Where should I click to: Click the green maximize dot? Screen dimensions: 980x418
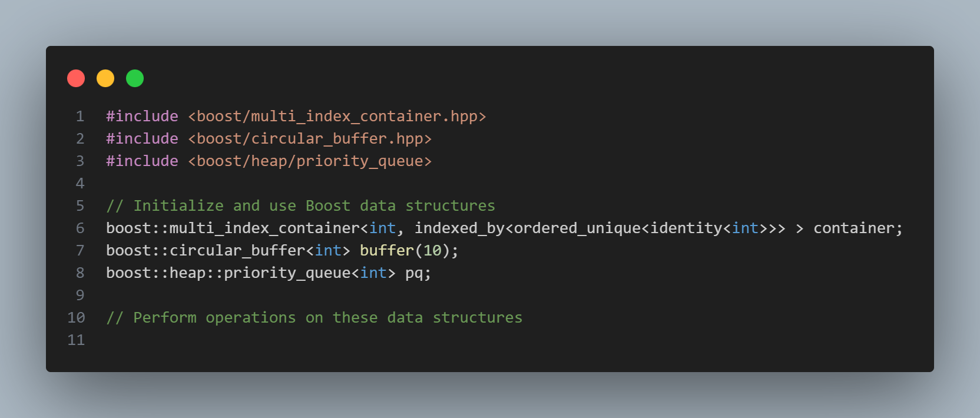click(135, 78)
